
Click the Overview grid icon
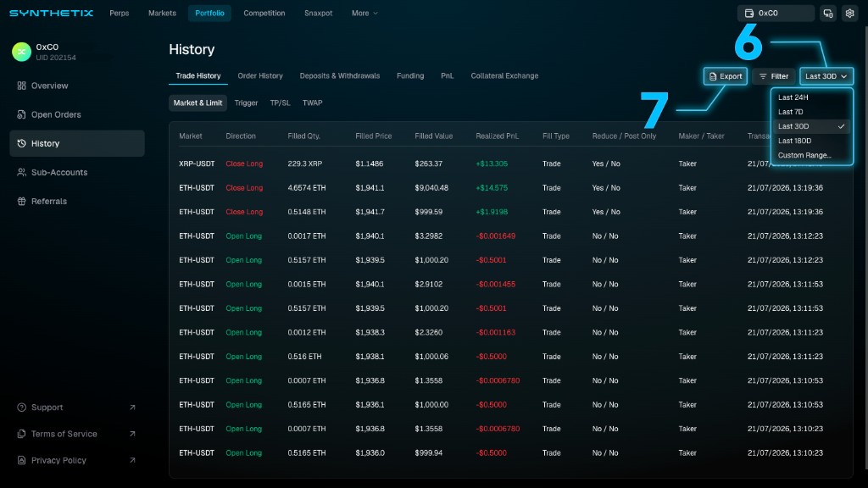click(x=21, y=86)
